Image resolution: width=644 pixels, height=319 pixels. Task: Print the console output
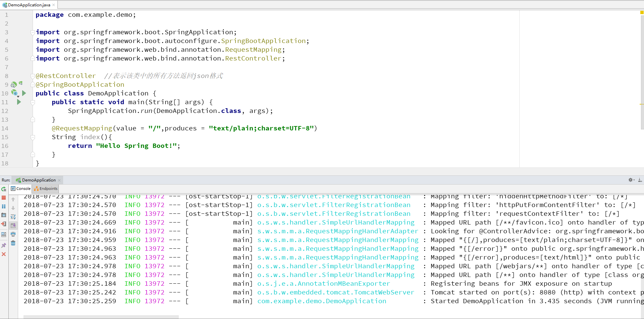click(x=13, y=234)
